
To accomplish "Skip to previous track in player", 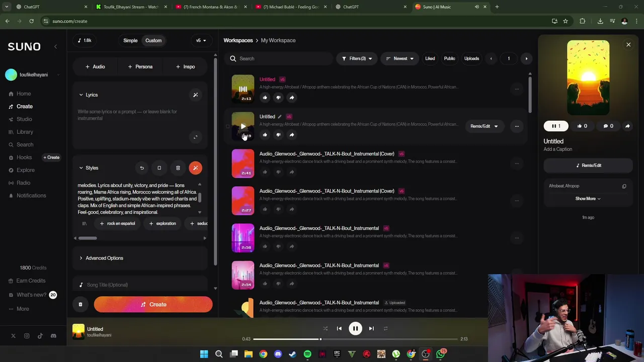I will coord(339,328).
